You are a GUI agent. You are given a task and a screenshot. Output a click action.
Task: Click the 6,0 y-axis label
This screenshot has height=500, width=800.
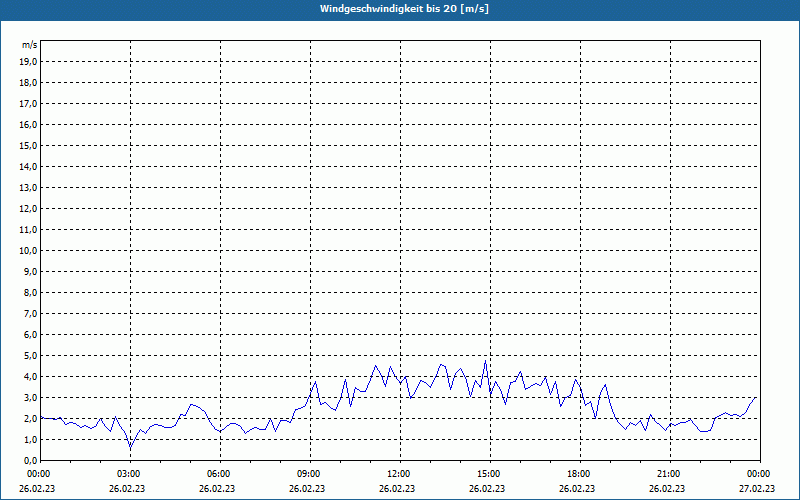[30, 335]
